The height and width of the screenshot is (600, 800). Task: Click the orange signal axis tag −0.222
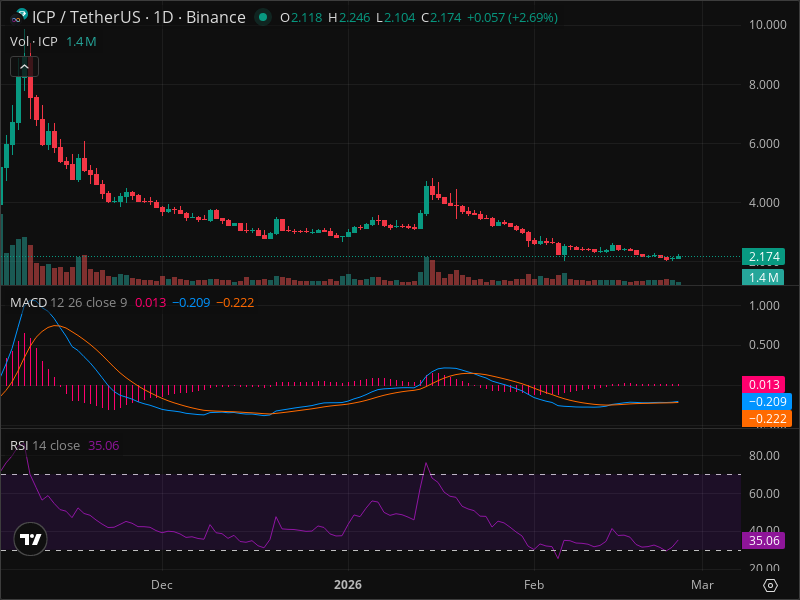(767, 418)
